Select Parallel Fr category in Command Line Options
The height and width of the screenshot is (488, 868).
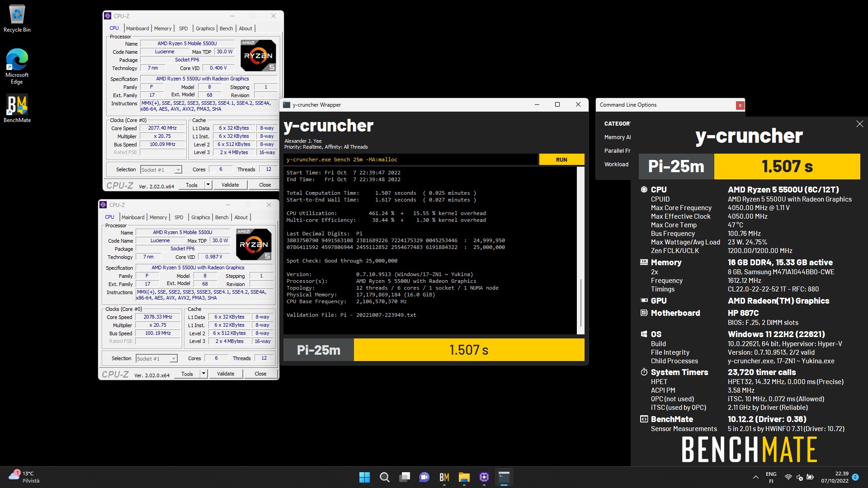(x=617, y=151)
